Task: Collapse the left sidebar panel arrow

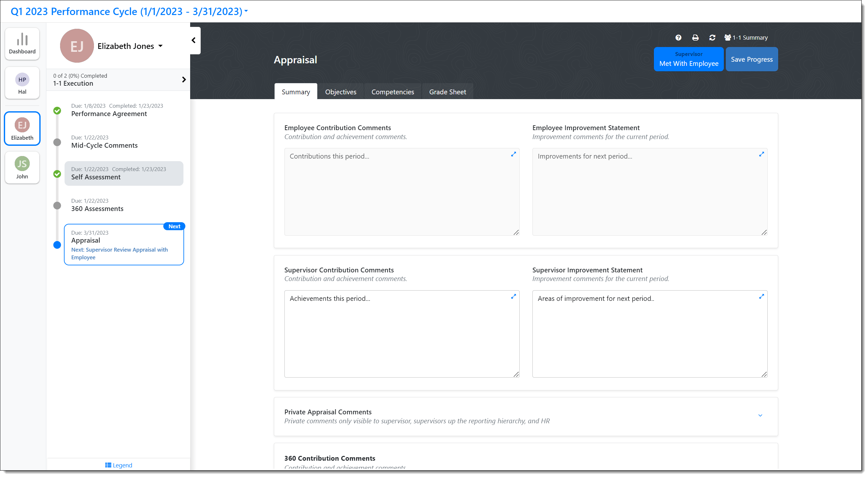Action: pos(194,41)
